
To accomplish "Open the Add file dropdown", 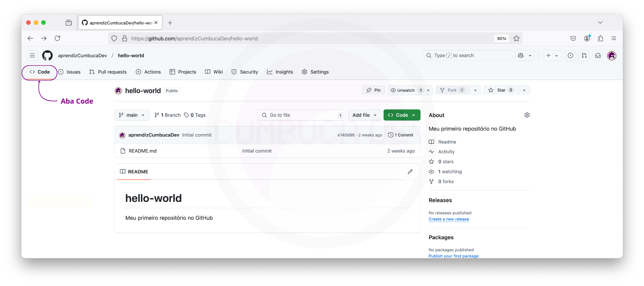I will [364, 115].
